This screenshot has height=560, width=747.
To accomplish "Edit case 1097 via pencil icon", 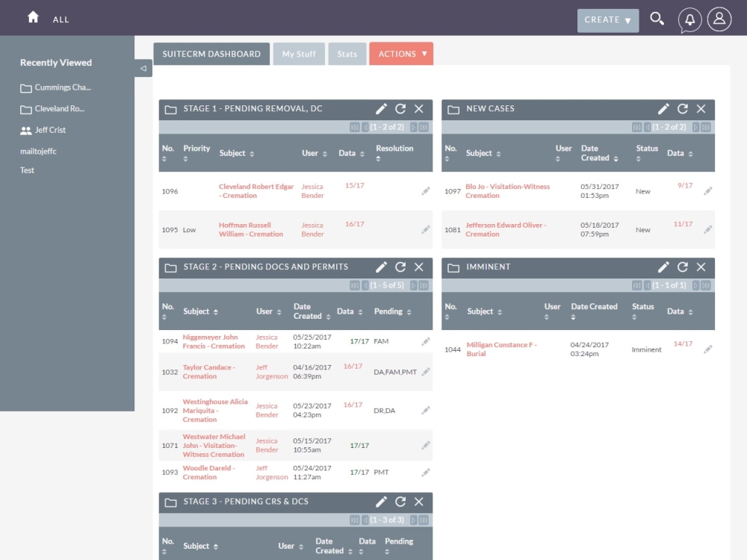I will coord(708,191).
